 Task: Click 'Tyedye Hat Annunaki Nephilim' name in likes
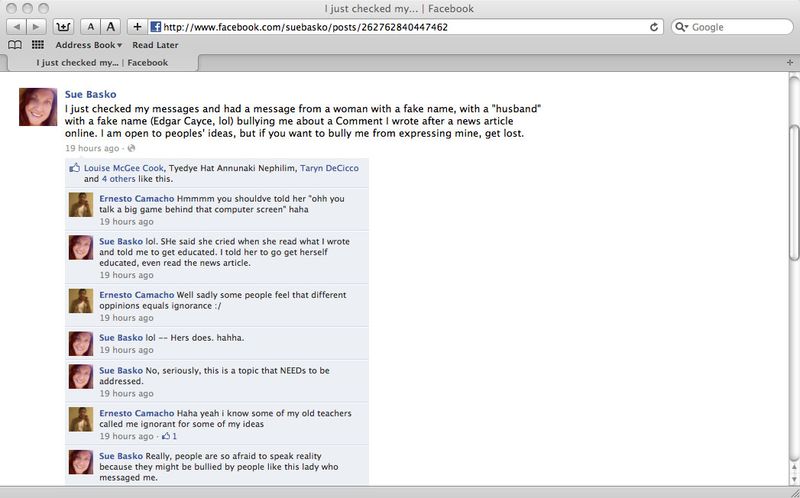233,168
